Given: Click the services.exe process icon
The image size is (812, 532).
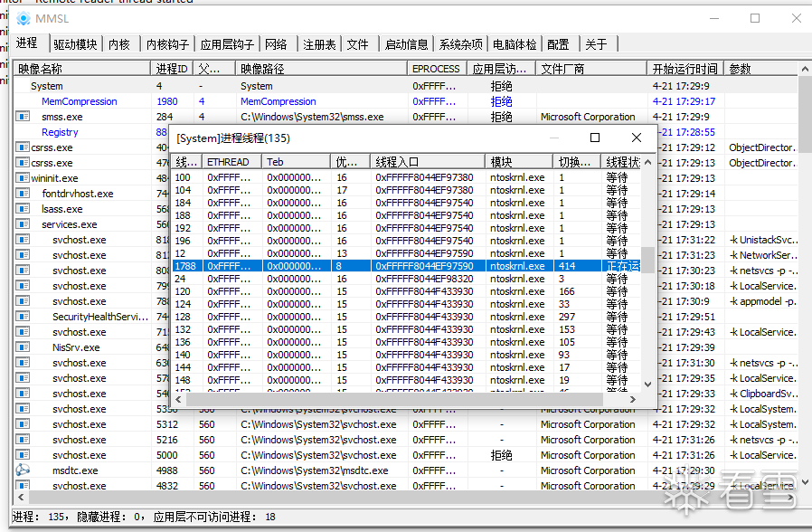Looking at the screenshot, I should (x=23, y=223).
